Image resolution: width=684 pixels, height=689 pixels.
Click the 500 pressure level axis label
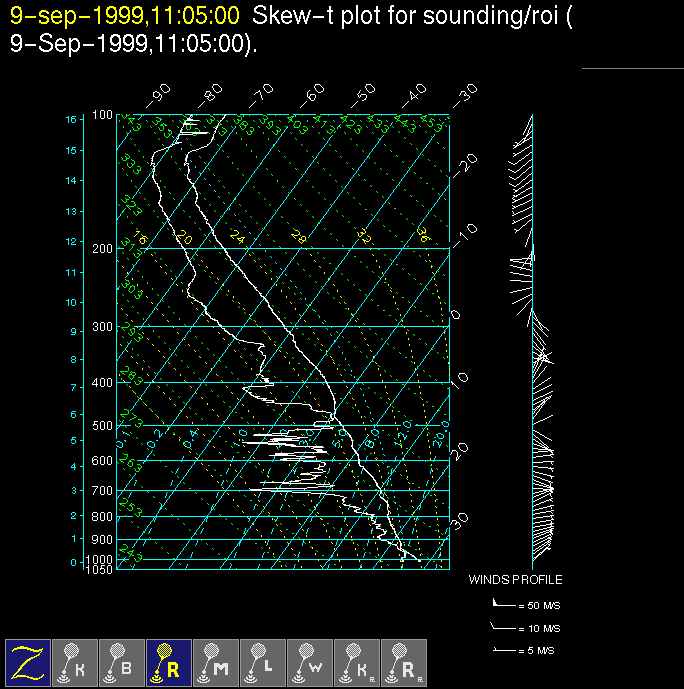pyautogui.click(x=103, y=426)
